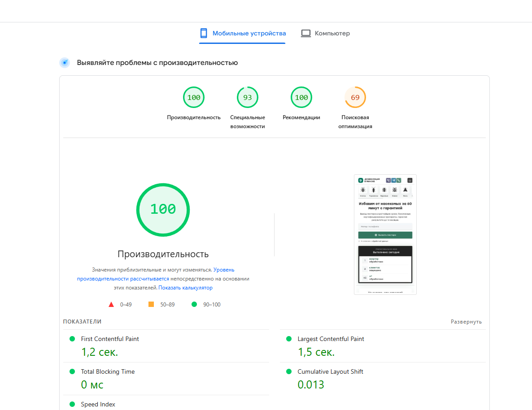Click the mobile phone icon in tabs

pos(204,33)
